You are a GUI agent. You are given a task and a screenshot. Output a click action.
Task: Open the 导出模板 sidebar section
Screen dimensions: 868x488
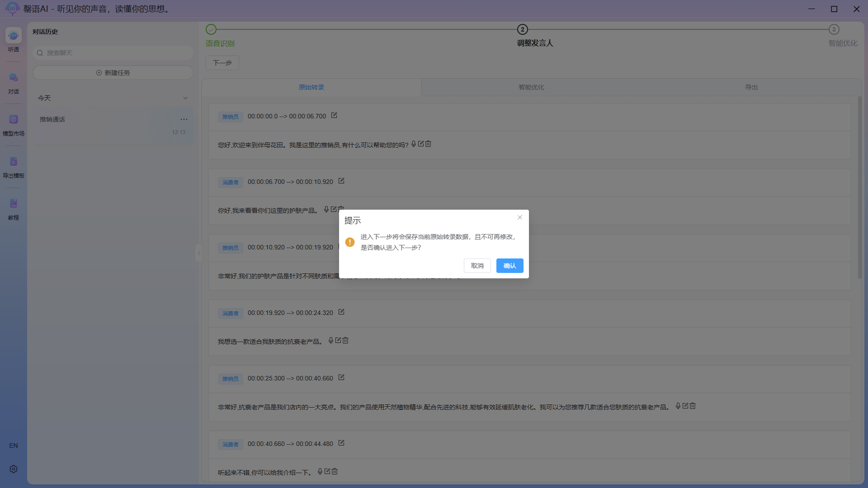click(14, 167)
